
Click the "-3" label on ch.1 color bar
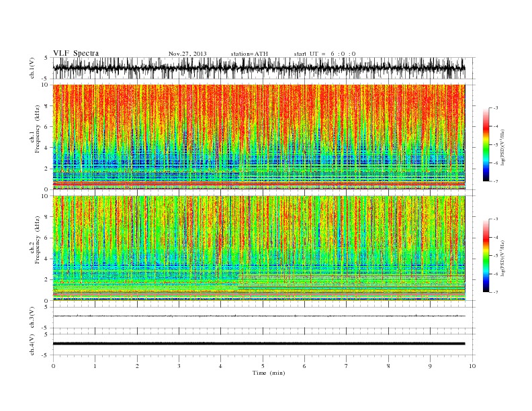coord(495,108)
